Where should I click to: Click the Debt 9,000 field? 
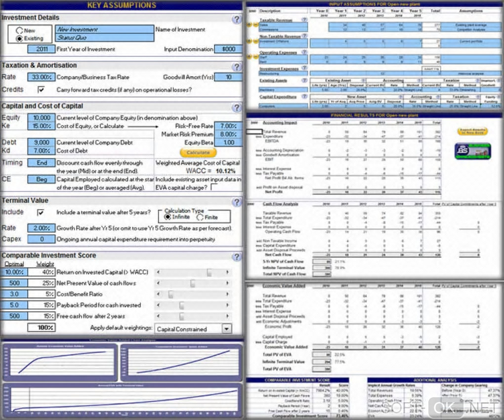click(42, 142)
